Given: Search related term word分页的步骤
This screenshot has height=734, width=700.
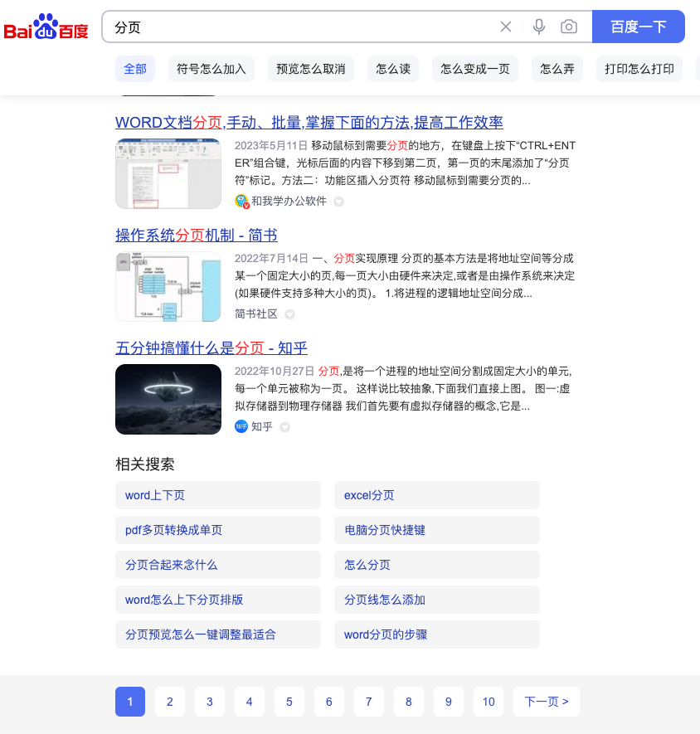Looking at the screenshot, I should point(437,634).
